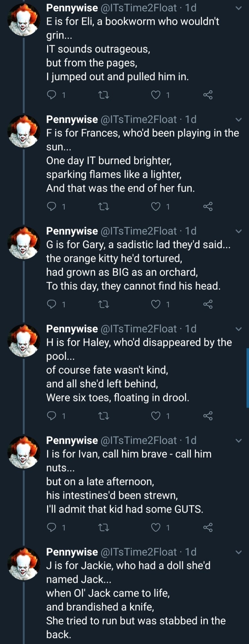The image size is (249, 644).
Task: Retweet the 'F is for Frances' tweet
Action: pos(103,207)
